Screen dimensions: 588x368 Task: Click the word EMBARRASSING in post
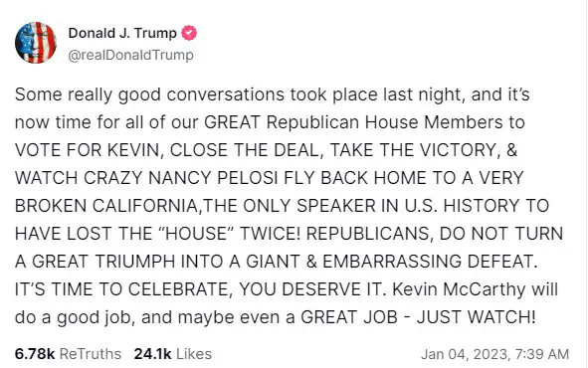point(391,262)
